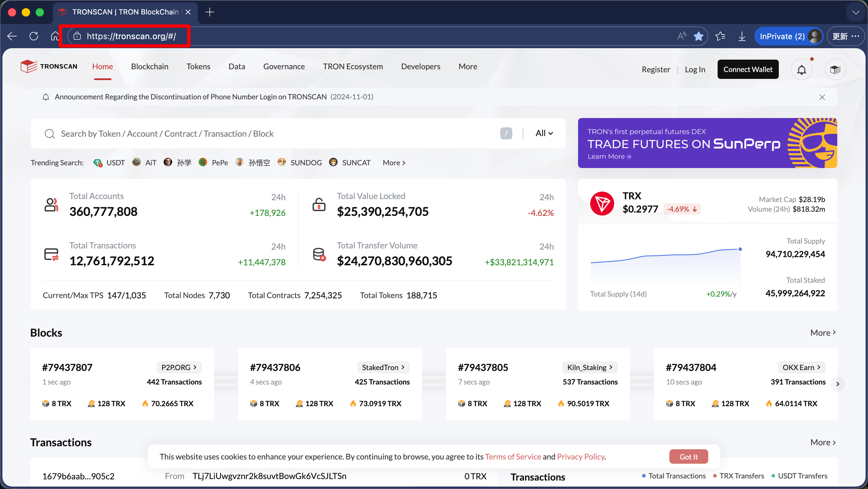The height and width of the screenshot is (489, 868).
Task: Open the Kiln_Staking producer chip
Action: click(590, 368)
